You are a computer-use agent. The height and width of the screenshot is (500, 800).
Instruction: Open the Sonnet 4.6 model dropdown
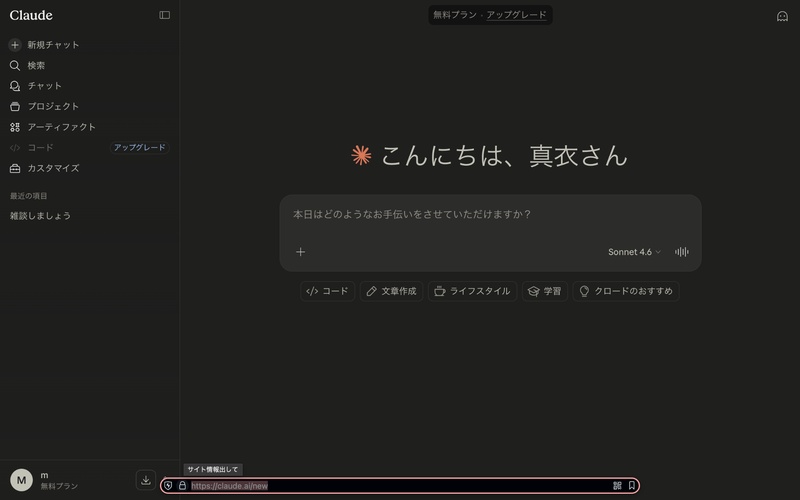pyautogui.click(x=634, y=252)
